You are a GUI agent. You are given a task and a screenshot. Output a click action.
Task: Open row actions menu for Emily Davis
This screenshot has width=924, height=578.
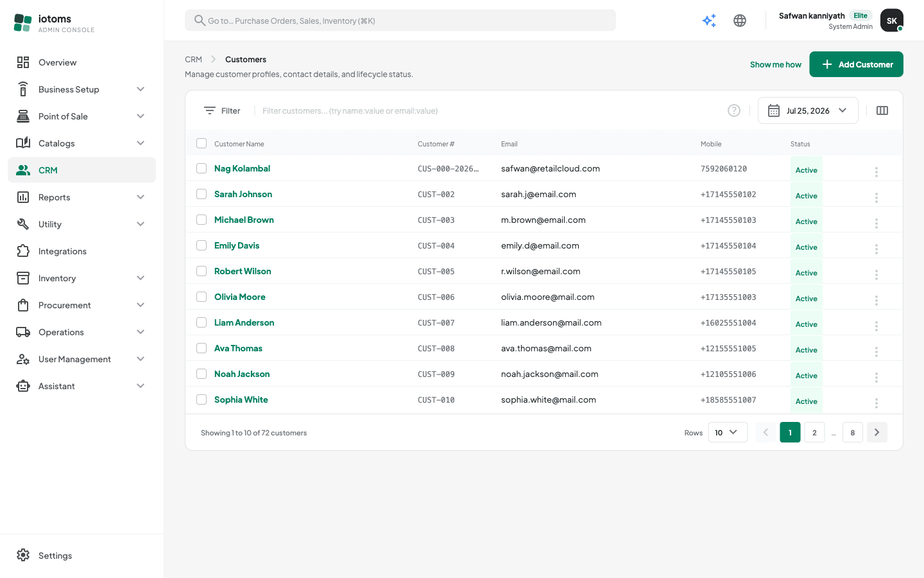[876, 249]
